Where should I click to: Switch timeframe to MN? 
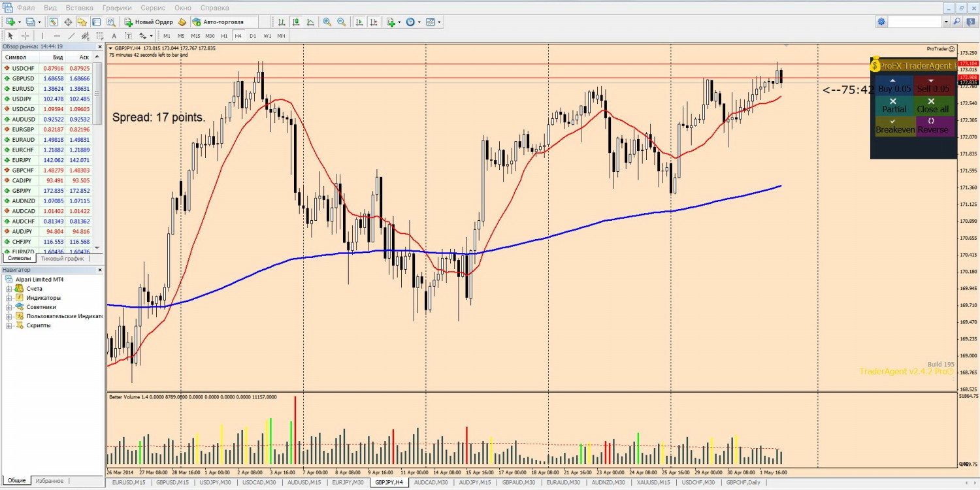click(x=281, y=36)
